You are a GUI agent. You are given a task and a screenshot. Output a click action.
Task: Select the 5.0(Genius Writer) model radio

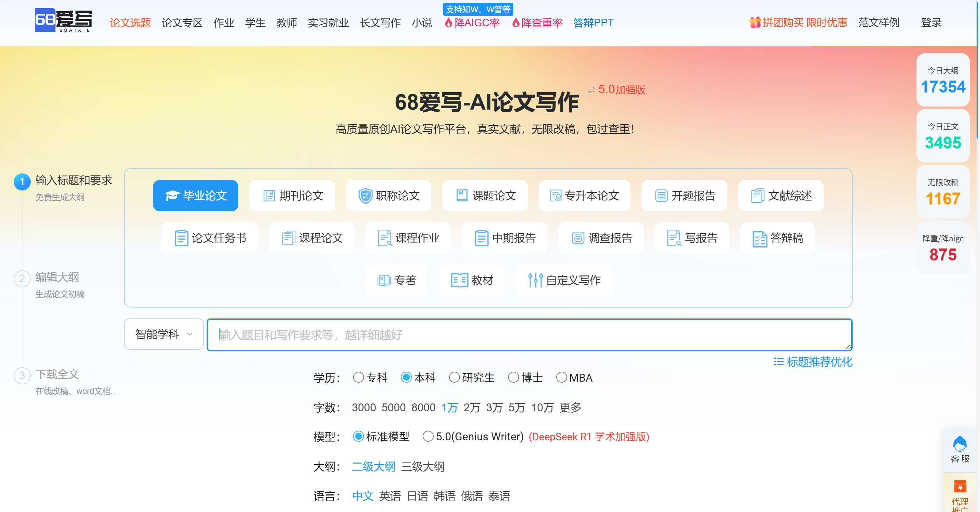pos(428,436)
